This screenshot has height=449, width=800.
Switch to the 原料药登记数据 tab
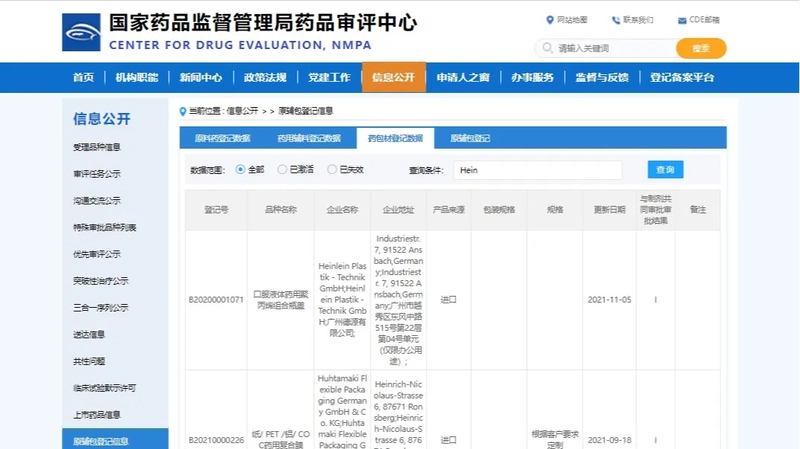click(222, 138)
